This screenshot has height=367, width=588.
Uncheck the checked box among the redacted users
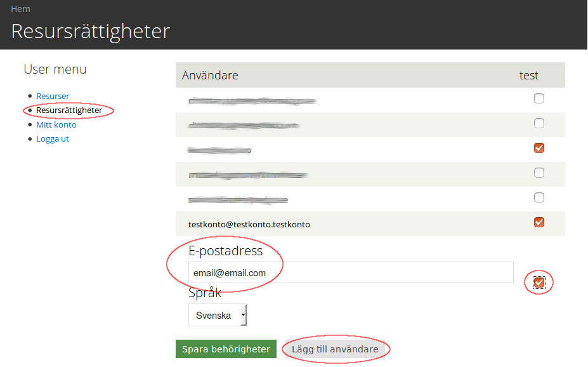coord(539,148)
